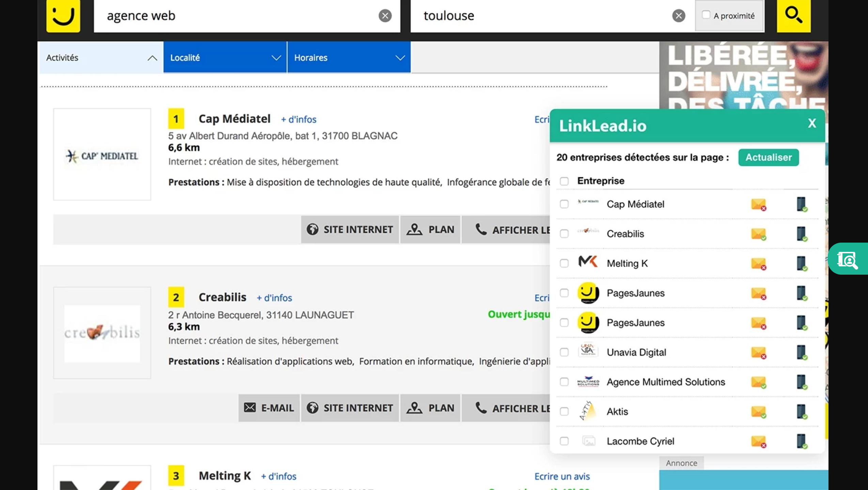
Task: Click the PagesJaunes smiley logo in the header
Action: 63,16
